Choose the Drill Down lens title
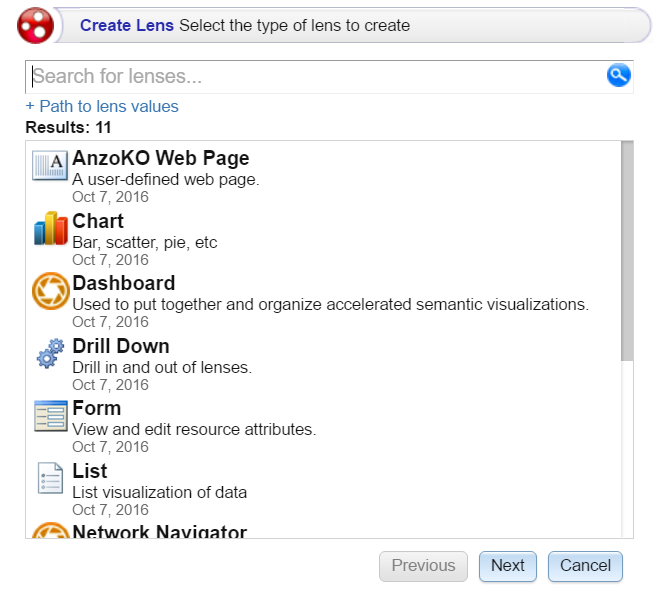Screen dimensions: 664x608 click(x=121, y=346)
